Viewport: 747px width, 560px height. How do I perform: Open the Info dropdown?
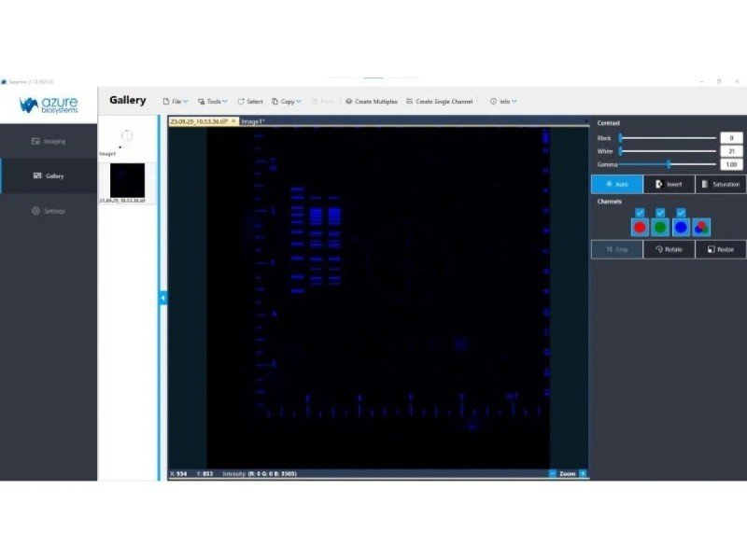(x=501, y=102)
